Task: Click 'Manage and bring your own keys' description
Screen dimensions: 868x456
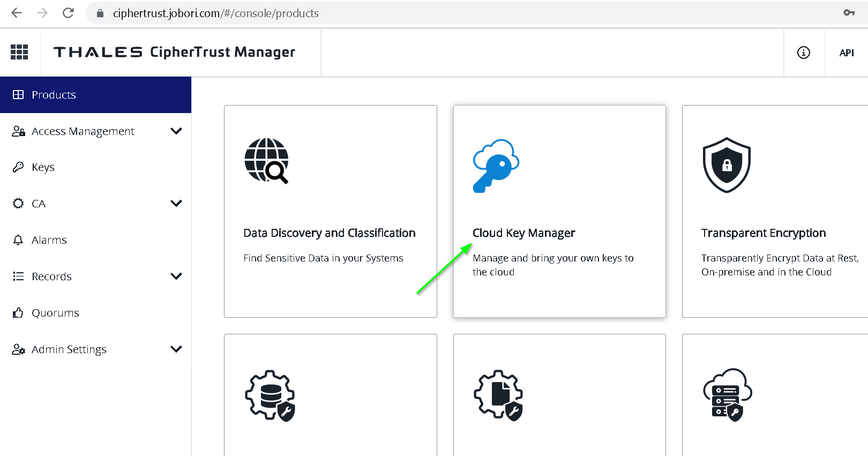Action: coord(553,265)
